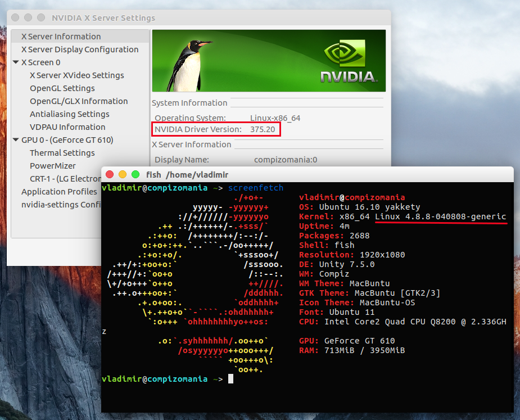Click the Operating System value Linux-x86_64
Image resolution: width=520 pixels, height=420 pixels.
pyautogui.click(x=275, y=118)
